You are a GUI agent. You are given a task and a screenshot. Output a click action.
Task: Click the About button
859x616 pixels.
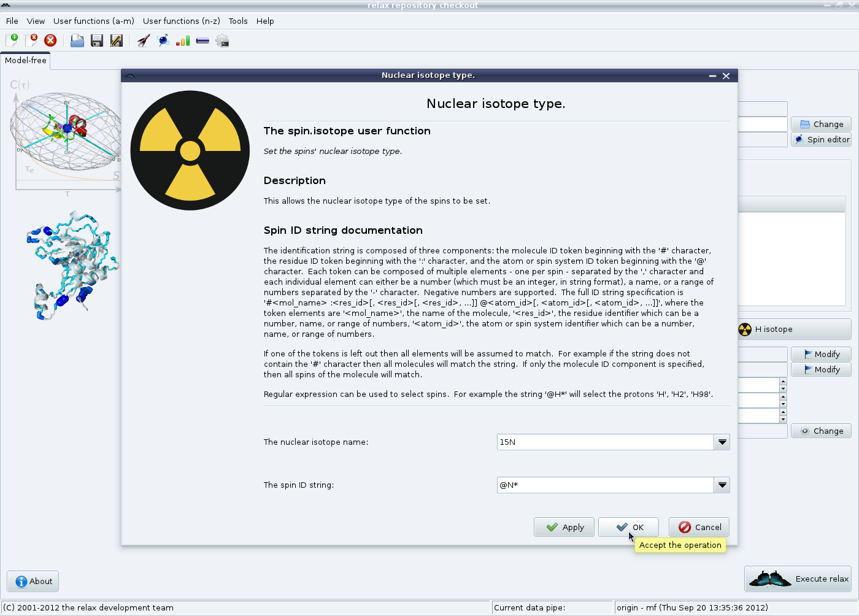click(33, 581)
